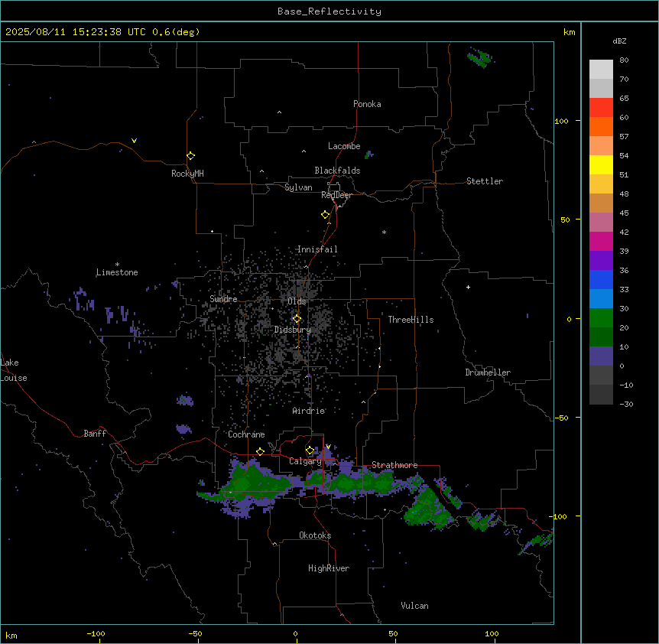Click the yellow marker east of Cochrane
Screen dimensions: 659x644
pyautogui.click(x=260, y=452)
